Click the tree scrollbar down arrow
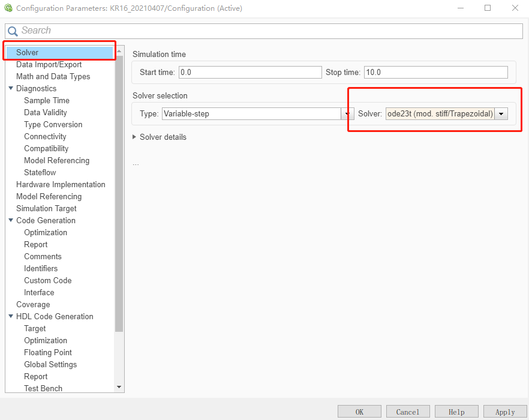529x420 pixels. tap(119, 387)
